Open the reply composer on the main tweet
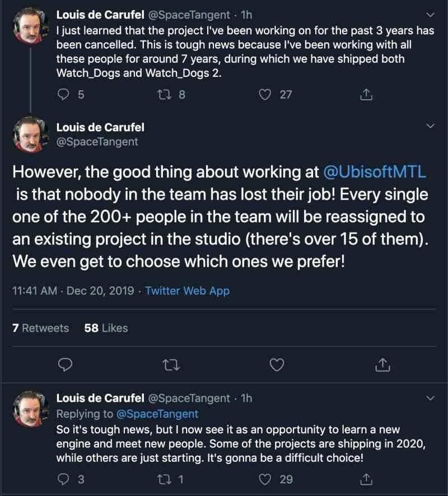 (66, 365)
